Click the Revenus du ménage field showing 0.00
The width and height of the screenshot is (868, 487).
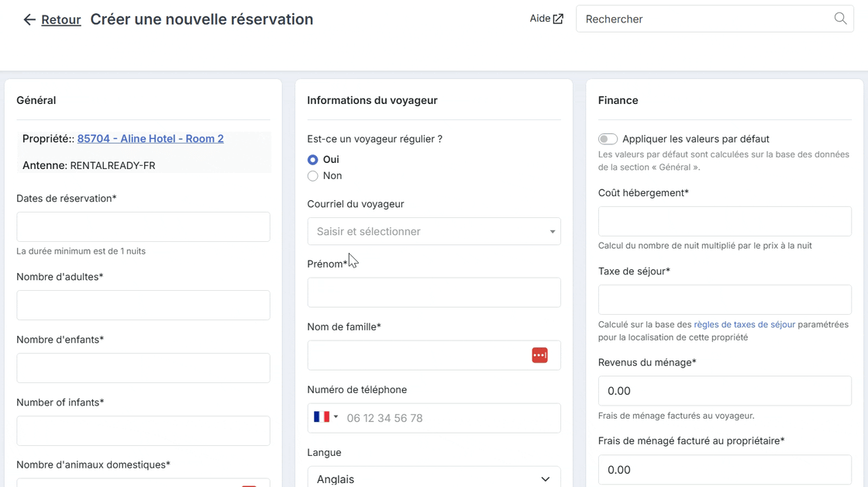(x=725, y=391)
